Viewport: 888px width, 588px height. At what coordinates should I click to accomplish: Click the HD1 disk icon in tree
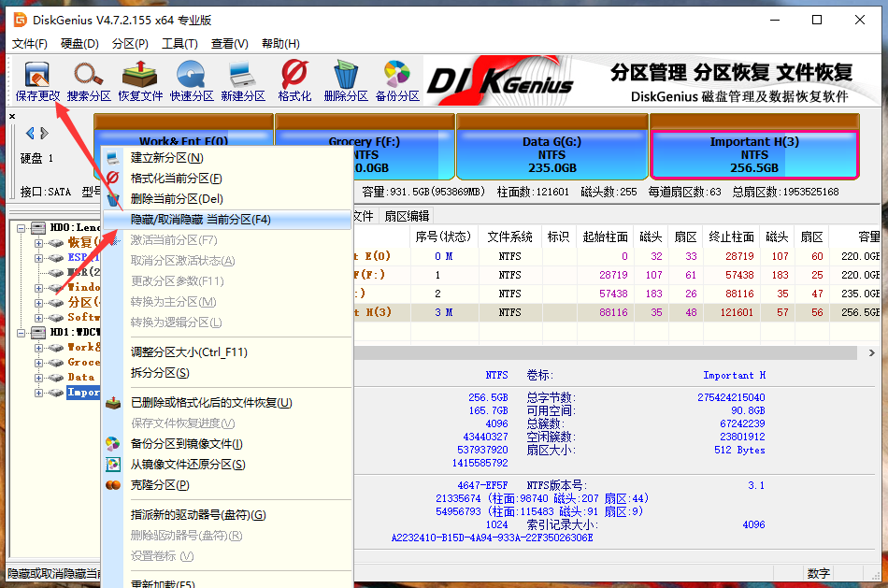38,332
